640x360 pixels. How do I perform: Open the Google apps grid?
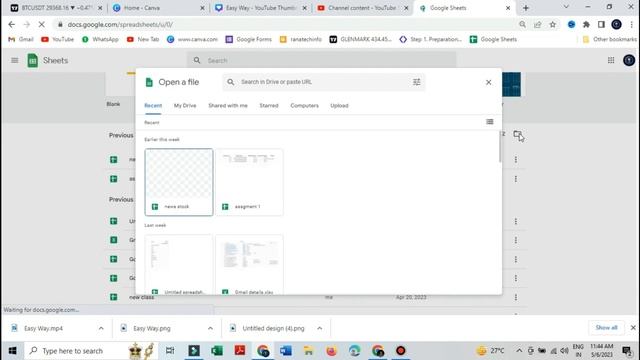(x=611, y=60)
